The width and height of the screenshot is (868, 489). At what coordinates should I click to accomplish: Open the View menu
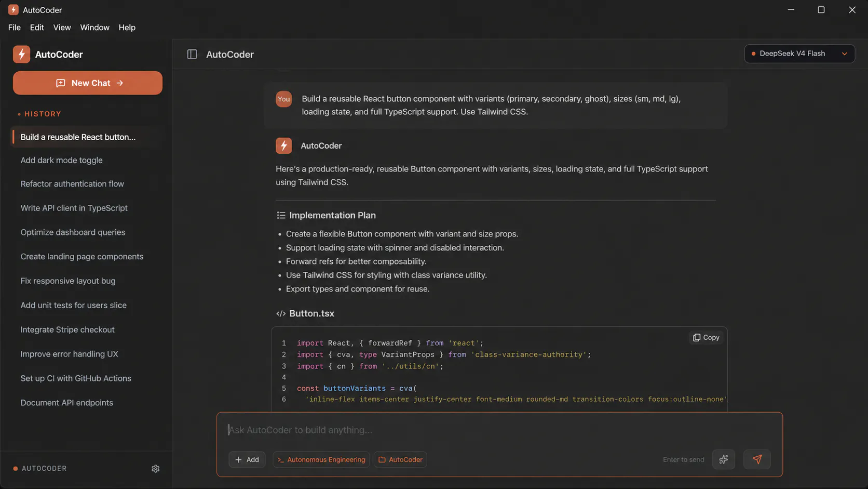(x=62, y=28)
